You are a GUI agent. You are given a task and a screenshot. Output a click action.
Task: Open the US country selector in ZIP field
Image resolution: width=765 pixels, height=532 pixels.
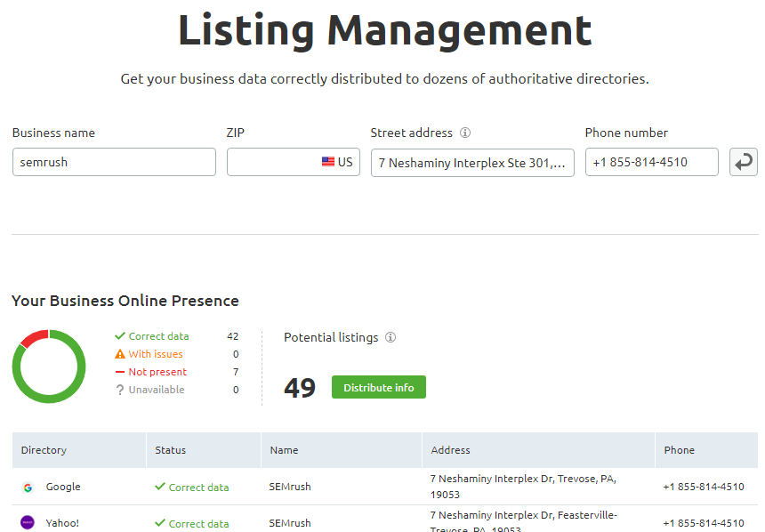point(337,162)
